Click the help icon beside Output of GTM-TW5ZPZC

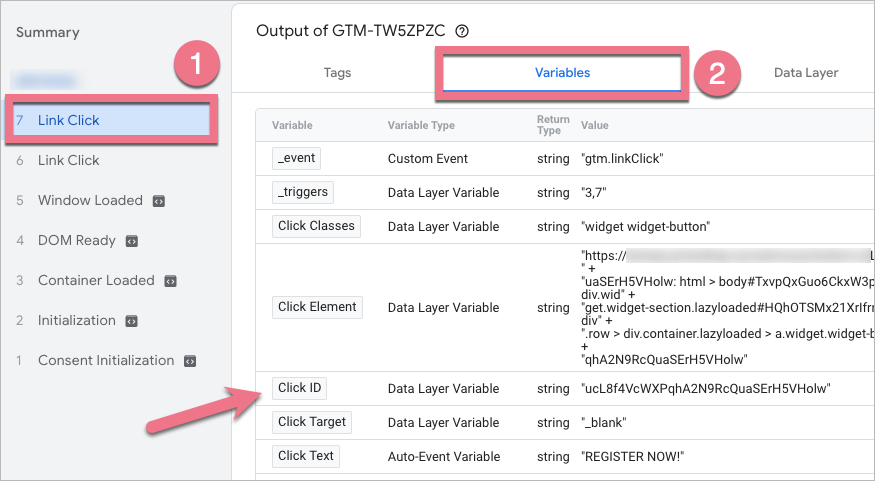(x=461, y=31)
